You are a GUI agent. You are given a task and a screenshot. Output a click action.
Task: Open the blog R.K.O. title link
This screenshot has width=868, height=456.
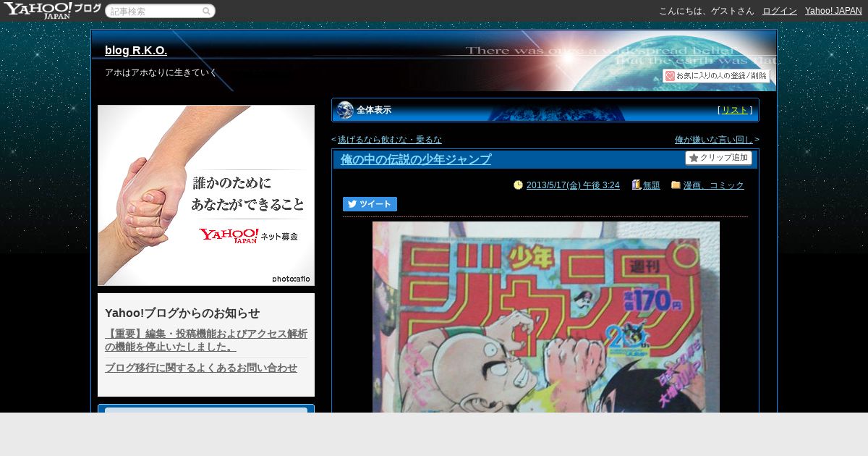point(136,51)
